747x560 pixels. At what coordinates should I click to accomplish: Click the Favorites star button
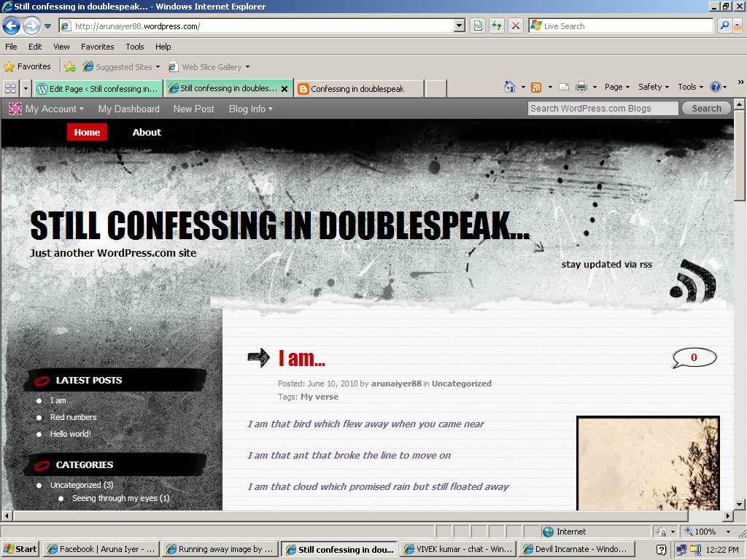point(27,66)
